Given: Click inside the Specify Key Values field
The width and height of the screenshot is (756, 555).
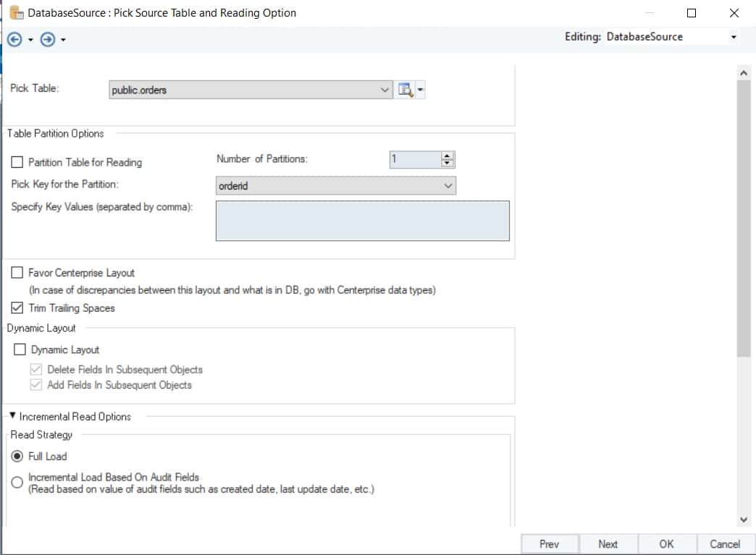Looking at the screenshot, I should click(x=362, y=219).
